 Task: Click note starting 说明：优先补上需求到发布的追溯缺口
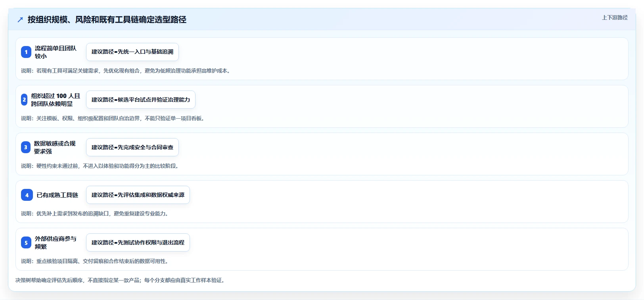click(x=96, y=213)
